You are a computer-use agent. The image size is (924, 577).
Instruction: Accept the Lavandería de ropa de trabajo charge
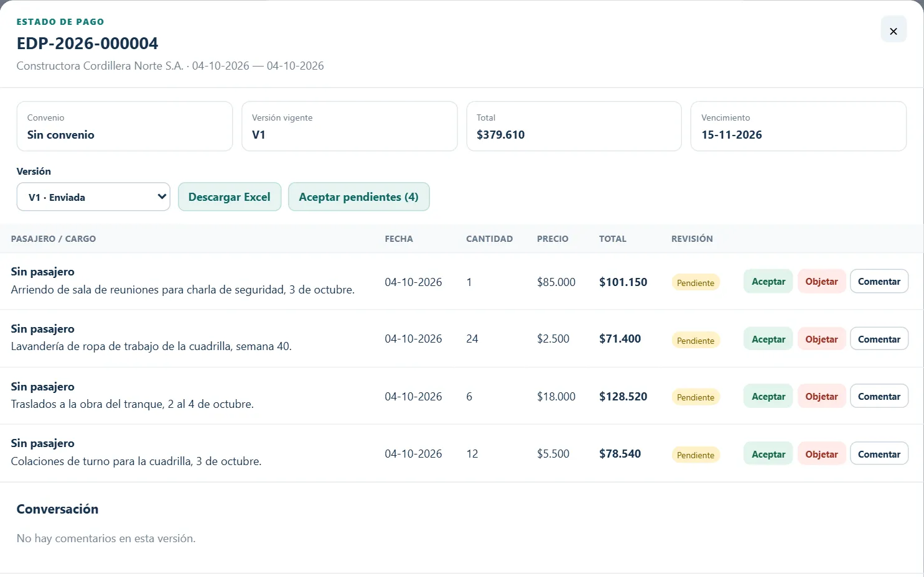coord(768,339)
